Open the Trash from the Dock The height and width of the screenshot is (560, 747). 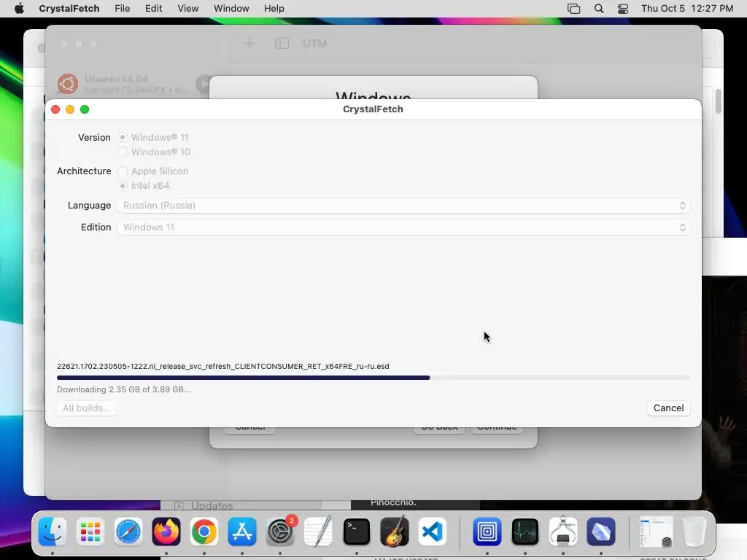pos(694,532)
